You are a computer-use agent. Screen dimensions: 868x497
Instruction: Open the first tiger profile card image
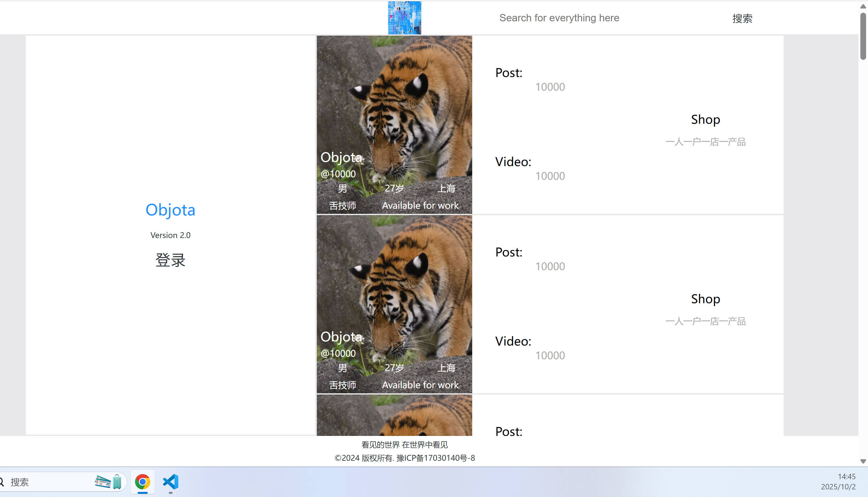pos(394,125)
